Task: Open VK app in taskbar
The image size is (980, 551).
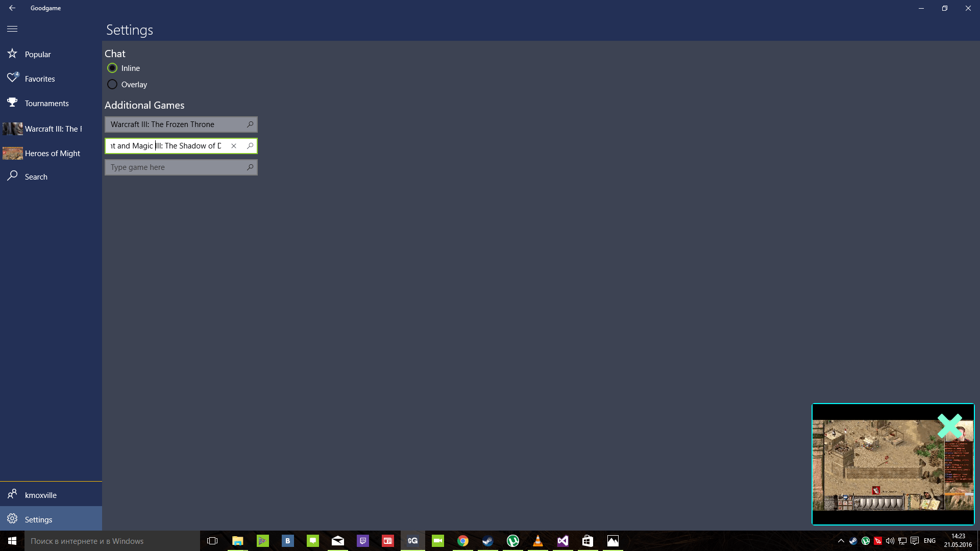Action: [288, 541]
